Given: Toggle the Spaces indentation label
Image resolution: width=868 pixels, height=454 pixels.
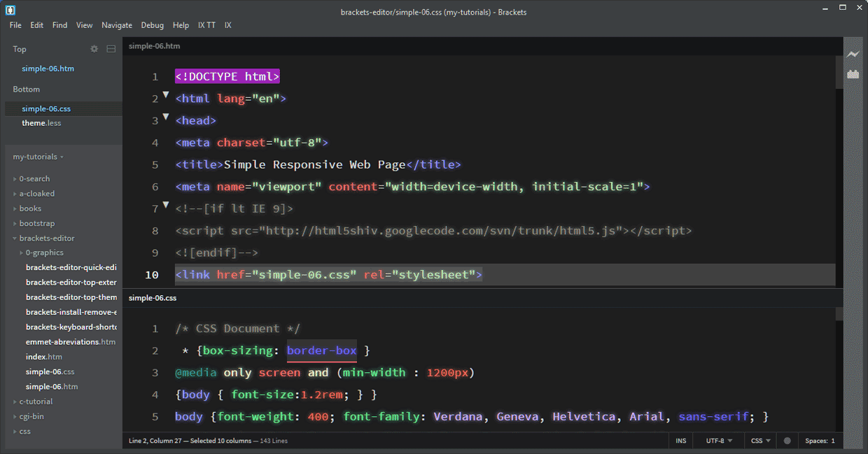Looking at the screenshot, I should tap(815, 441).
